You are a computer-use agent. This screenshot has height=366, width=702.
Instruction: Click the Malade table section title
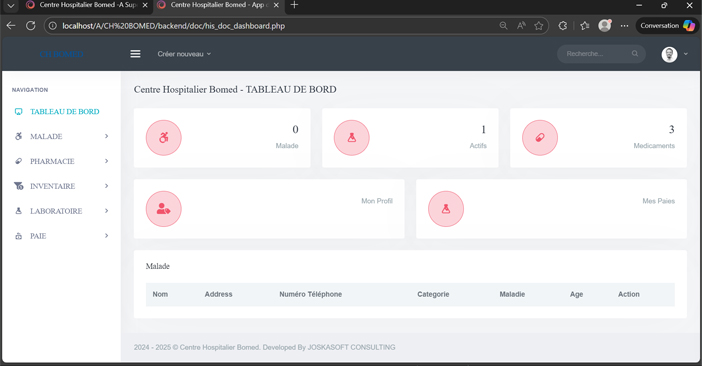click(158, 266)
